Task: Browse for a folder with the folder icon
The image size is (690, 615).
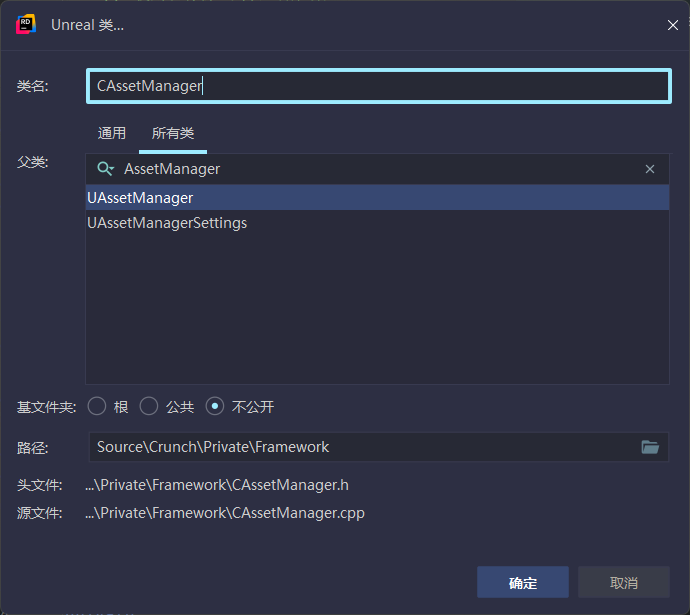Action: 650,447
